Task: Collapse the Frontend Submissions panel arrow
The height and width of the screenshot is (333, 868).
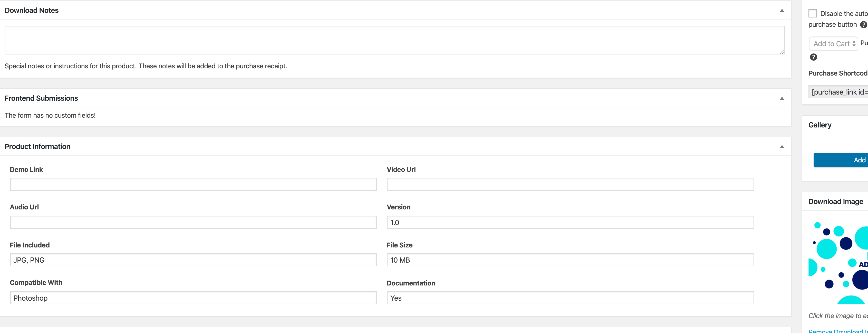Action: pos(782,98)
